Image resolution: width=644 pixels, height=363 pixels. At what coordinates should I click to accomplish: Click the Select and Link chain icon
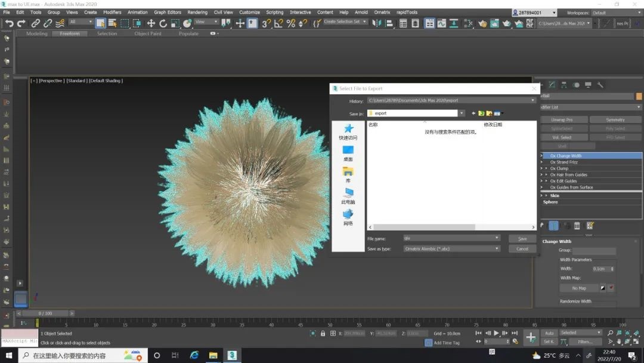point(36,23)
